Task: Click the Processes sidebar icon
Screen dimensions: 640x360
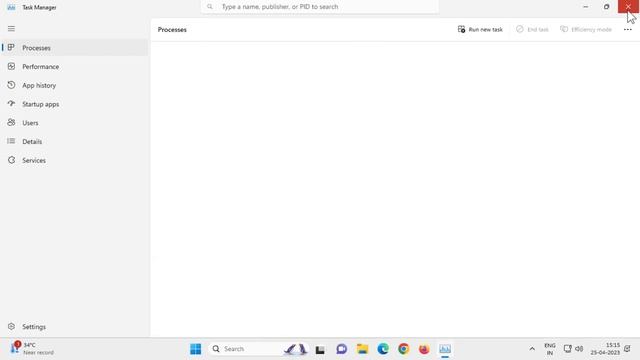Action: pos(11,48)
